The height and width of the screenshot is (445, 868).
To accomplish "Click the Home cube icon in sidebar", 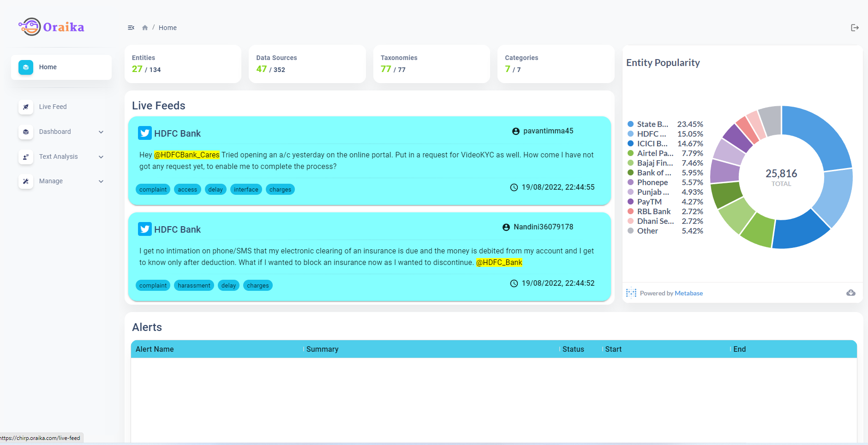I will [26, 67].
